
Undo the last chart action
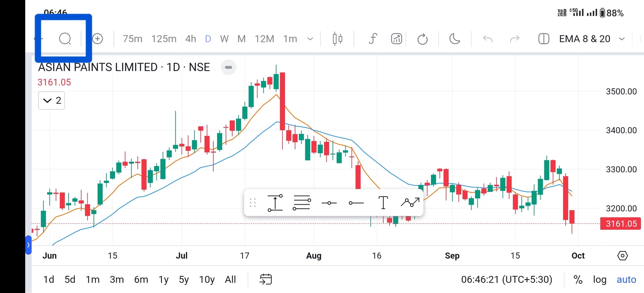[487, 39]
